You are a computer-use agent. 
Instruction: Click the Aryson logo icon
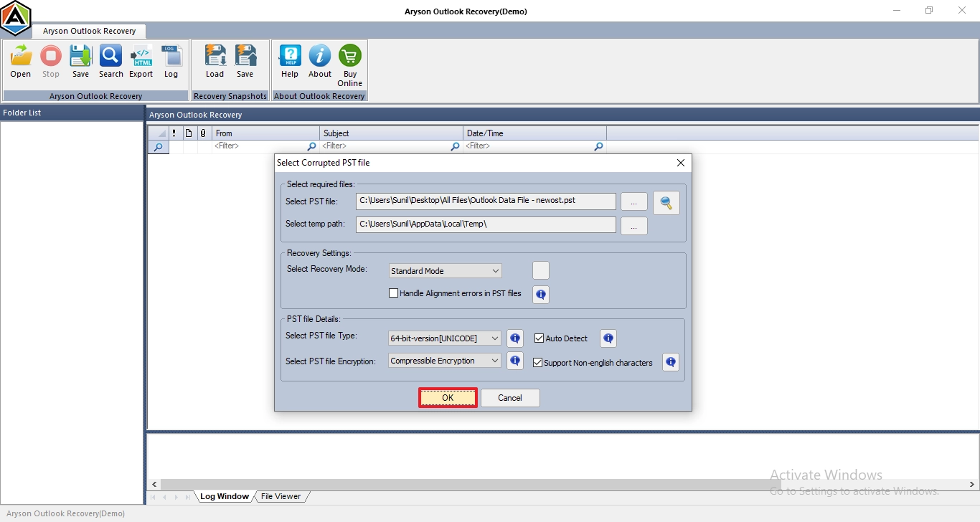pos(15,19)
